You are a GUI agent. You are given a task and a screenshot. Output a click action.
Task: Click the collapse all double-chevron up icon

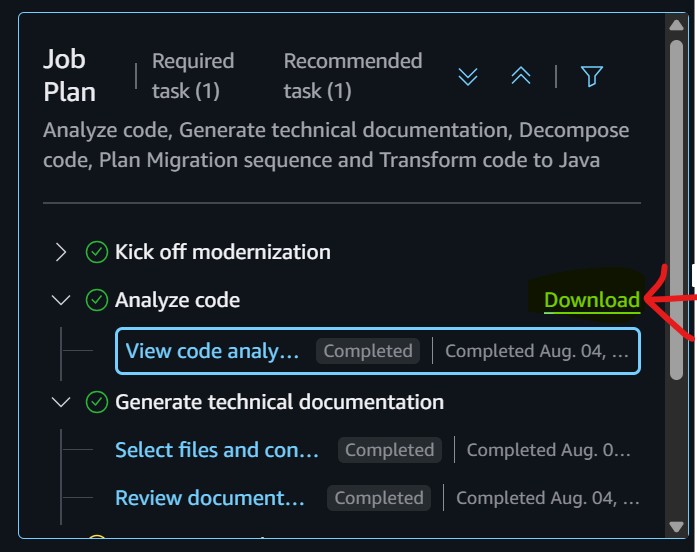tap(521, 76)
